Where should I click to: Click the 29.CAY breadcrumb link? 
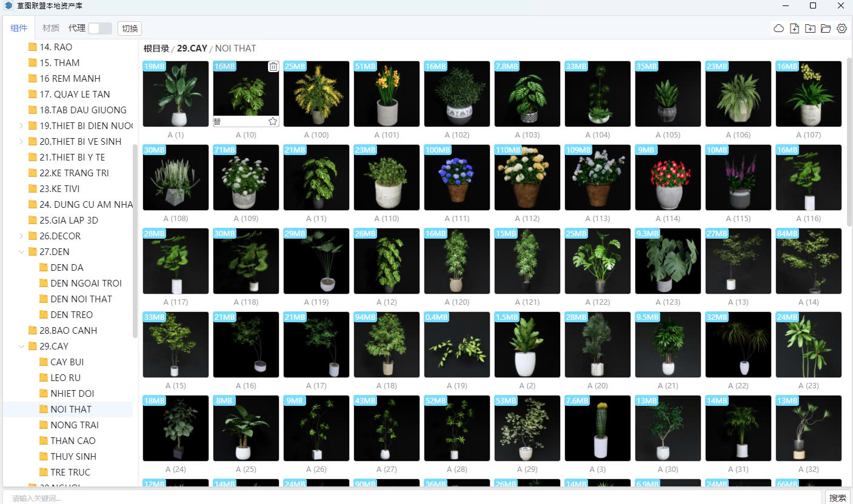(192, 48)
